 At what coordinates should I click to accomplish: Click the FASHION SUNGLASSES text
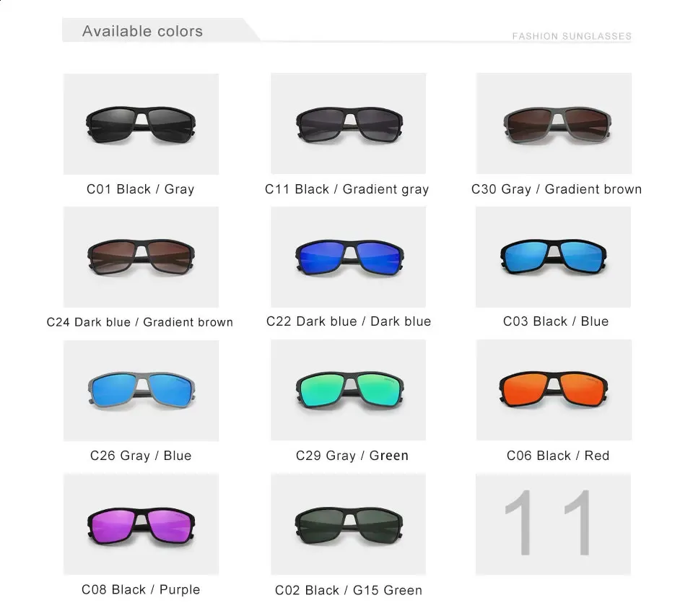click(572, 36)
